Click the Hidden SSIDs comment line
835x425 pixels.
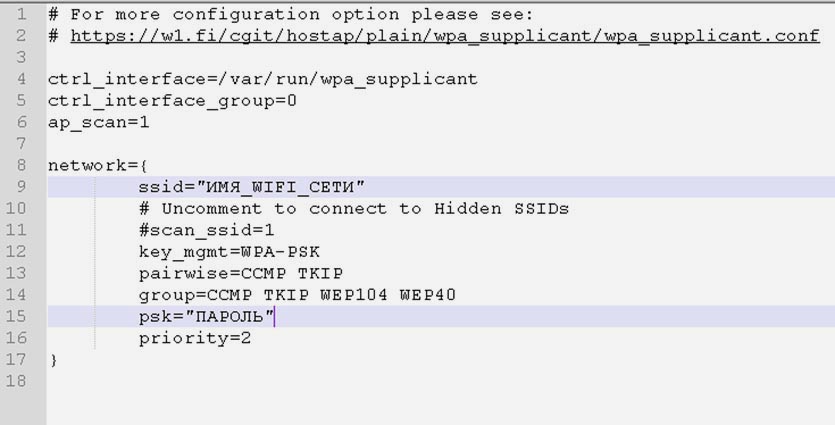pos(353,209)
